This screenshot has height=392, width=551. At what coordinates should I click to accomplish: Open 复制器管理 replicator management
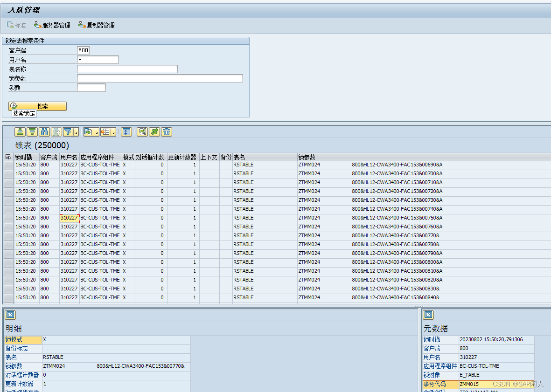97,25
